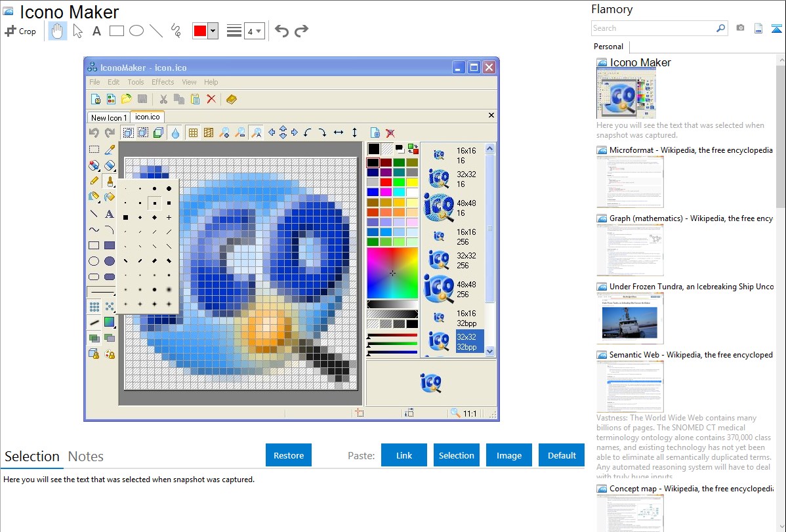The height and width of the screenshot is (532, 786).
Task: Open the Personal tab
Action: coord(608,47)
